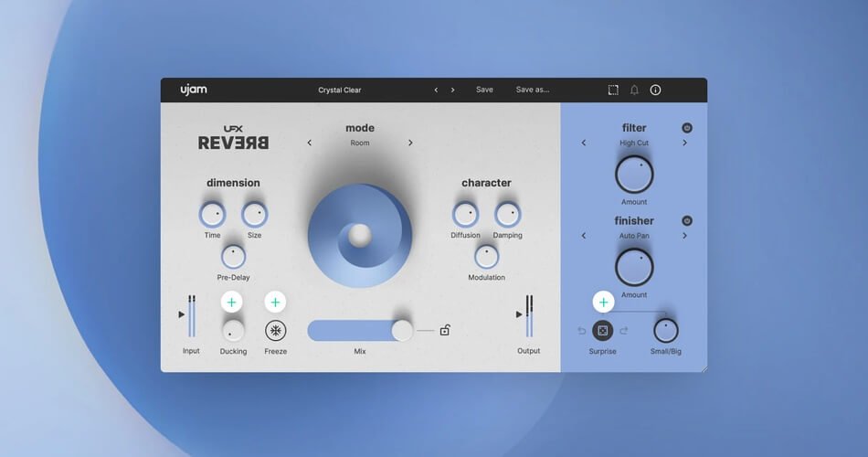868x457 pixels.
Task: Open the ujam logo menu
Action: click(x=194, y=90)
